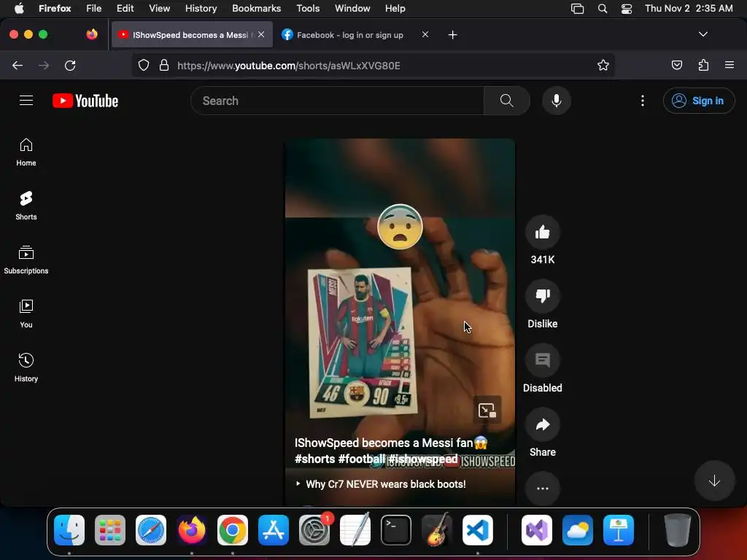Open the Tools menu

point(308,8)
